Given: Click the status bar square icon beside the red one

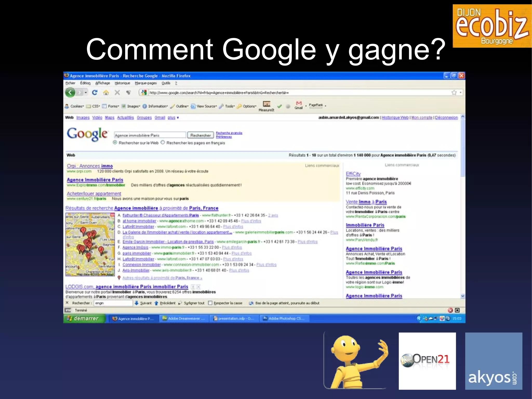Looking at the screenshot, I should (457, 310).
